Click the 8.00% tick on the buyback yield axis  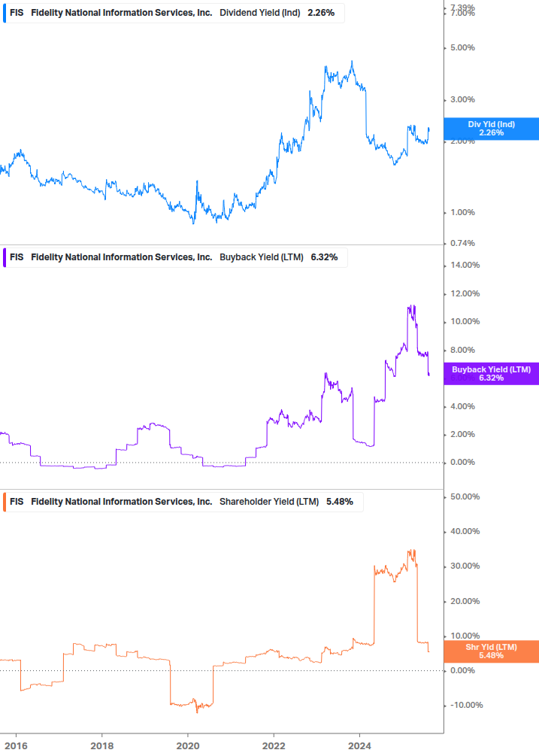(462, 350)
